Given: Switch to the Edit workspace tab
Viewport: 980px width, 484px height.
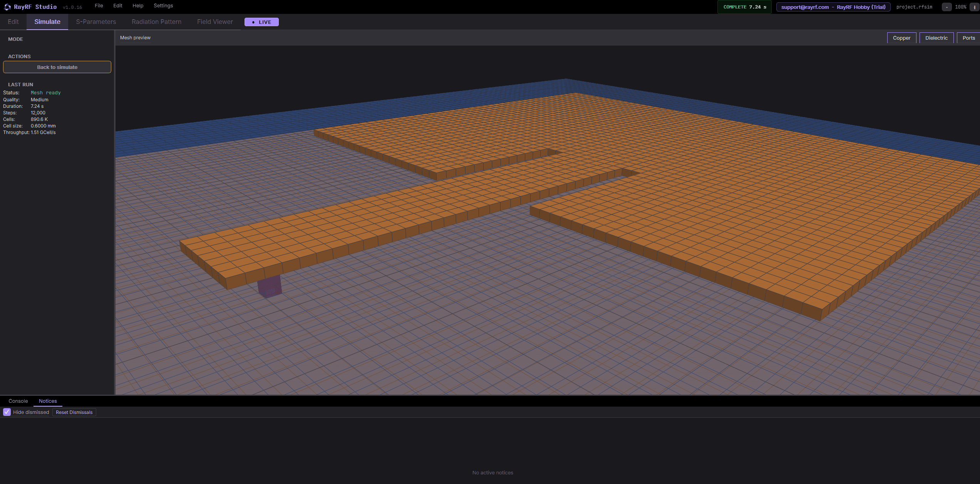Looking at the screenshot, I should (x=13, y=22).
